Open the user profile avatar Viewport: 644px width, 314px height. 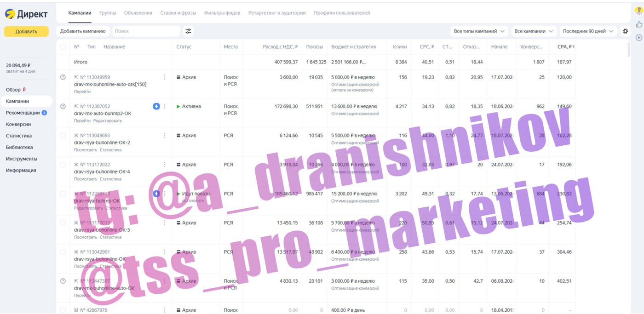click(x=639, y=11)
